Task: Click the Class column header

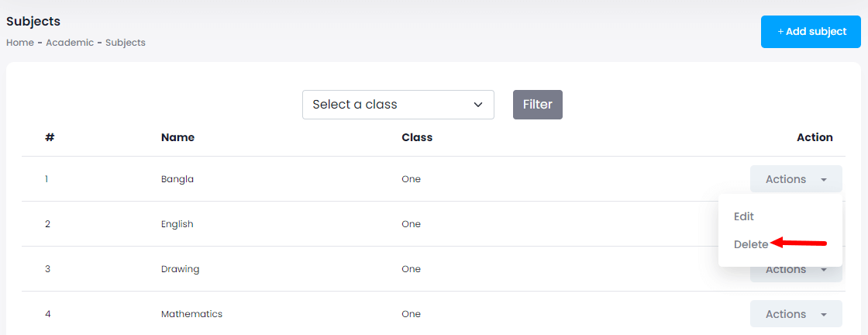Action: (417, 137)
